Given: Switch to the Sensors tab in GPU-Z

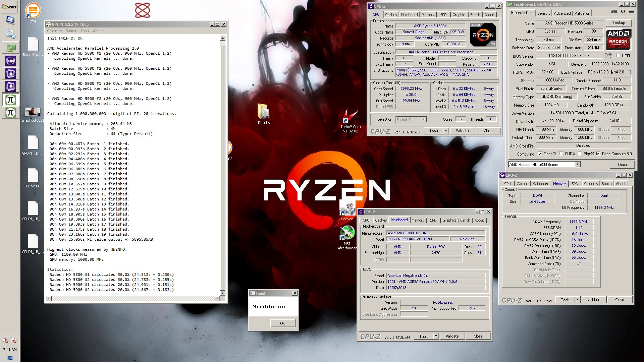Looking at the screenshot, I should coord(544,13).
